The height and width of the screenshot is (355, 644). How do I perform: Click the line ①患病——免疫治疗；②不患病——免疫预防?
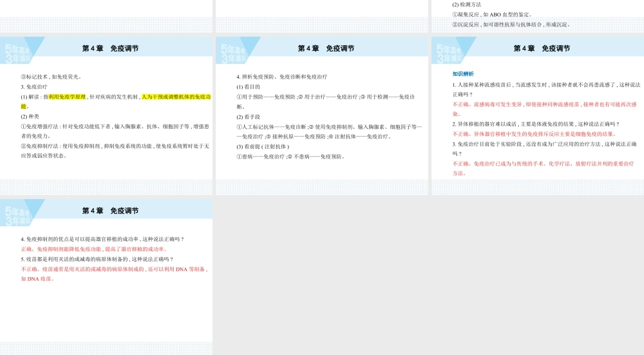(x=290, y=157)
